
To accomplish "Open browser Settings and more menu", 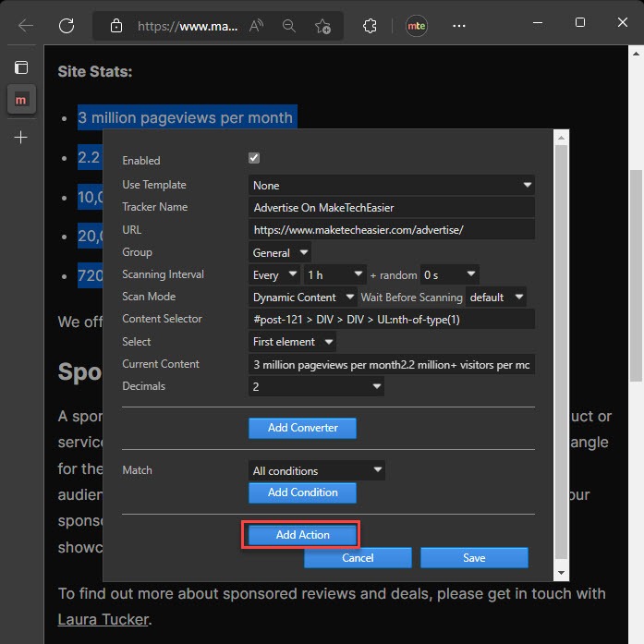I will 459,26.
